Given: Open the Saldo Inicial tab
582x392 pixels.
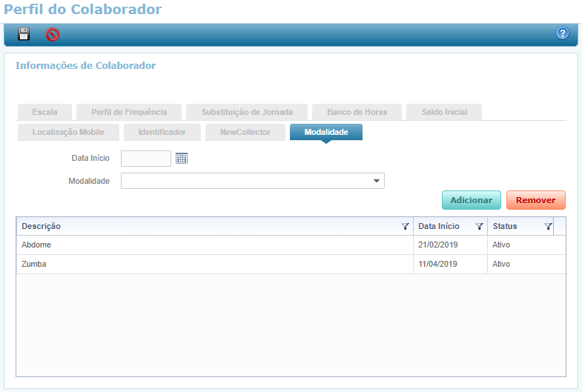Looking at the screenshot, I should coord(444,112).
